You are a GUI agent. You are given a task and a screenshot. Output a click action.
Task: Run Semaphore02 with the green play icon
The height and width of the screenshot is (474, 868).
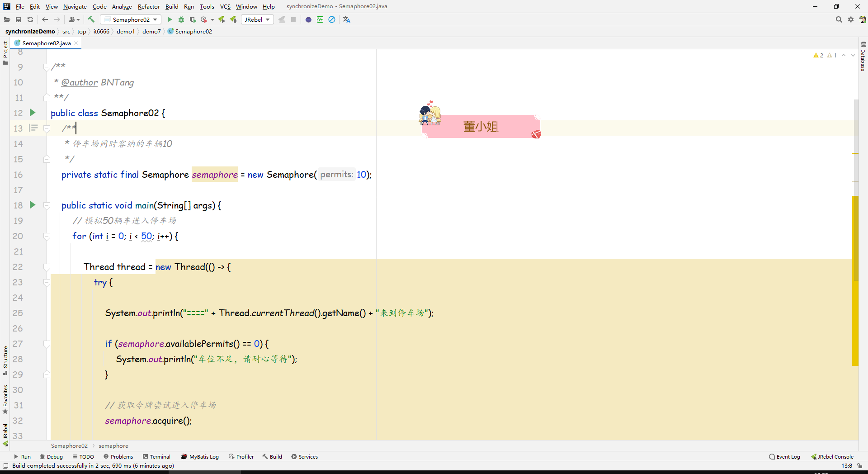click(x=170, y=19)
